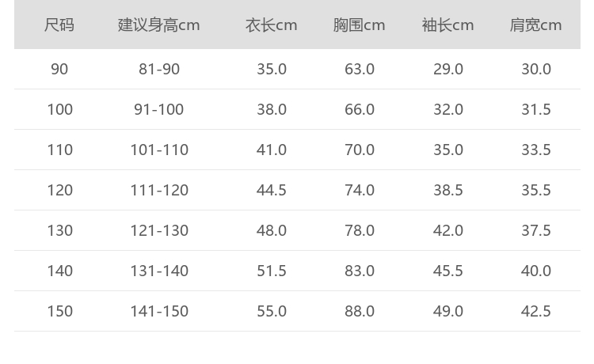The image size is (594, 364).
Task: Click sleeve length value 45.5
Action: 448,271
